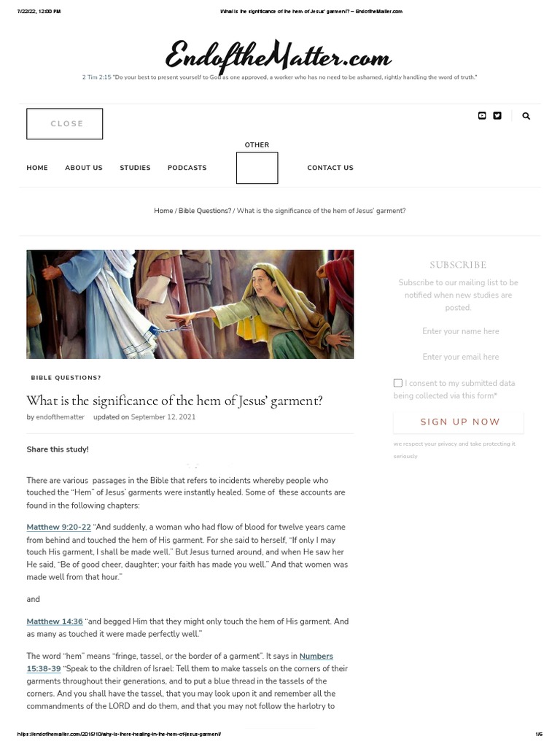Follow the Bible Questions? breadcrumb link
This screenshot has width=560, height=747.
tap(205, 211)
